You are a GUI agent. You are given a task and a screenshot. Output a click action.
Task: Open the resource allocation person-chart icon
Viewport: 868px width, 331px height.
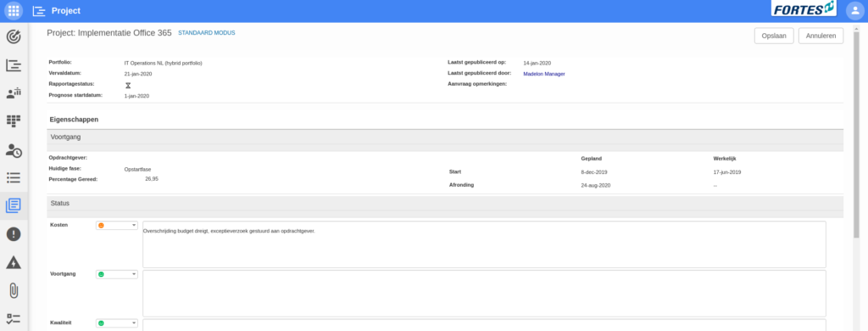[x=14, y=93]
